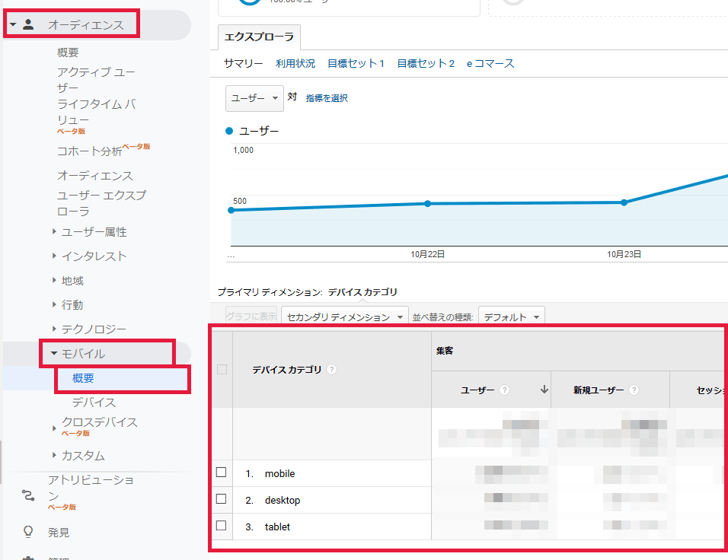
Task: Open ユーザー エクスプローラ report
Action: tap(102, 203)
